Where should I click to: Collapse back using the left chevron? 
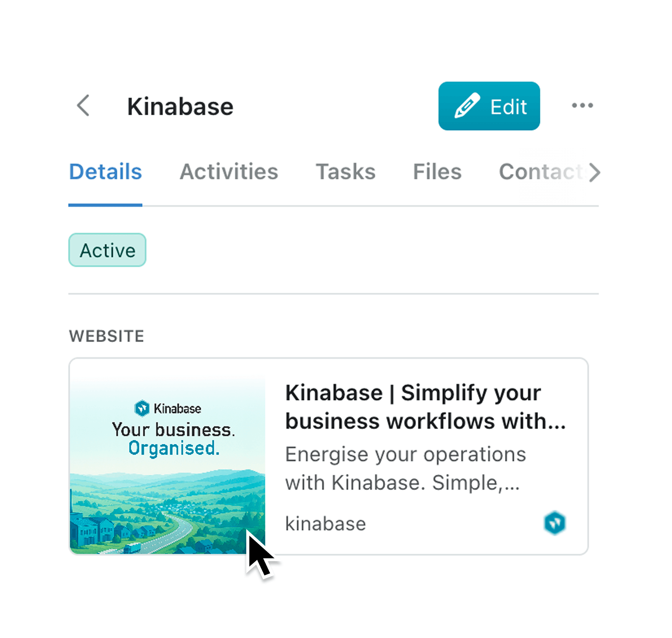tap(83, 106)
